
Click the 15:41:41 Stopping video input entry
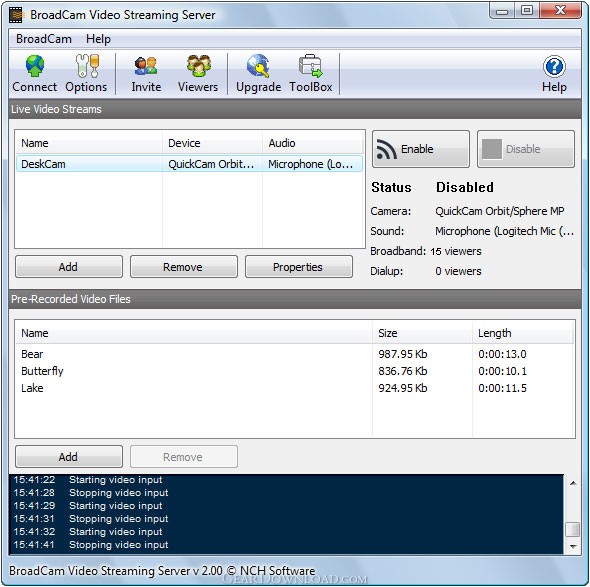tap(91, 544)
